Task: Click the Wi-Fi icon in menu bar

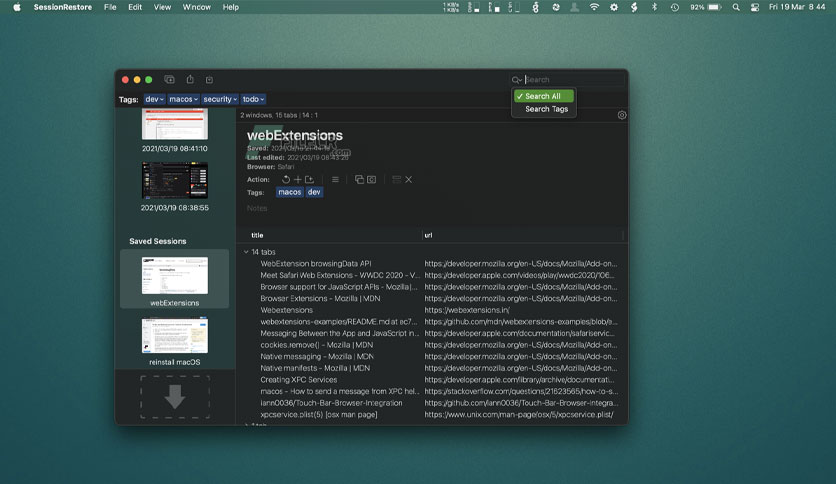Action: (x=594, y=7)
